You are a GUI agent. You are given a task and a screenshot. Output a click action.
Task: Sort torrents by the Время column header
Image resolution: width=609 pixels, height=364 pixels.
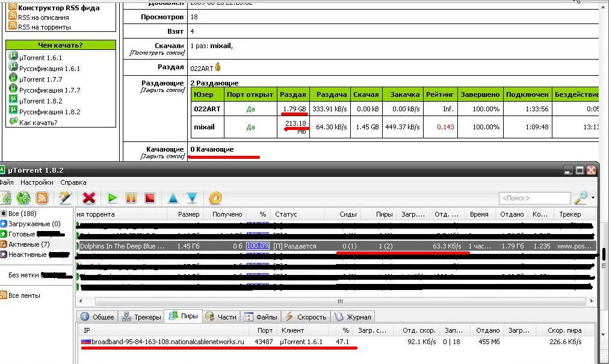click(x=479, y=214)
